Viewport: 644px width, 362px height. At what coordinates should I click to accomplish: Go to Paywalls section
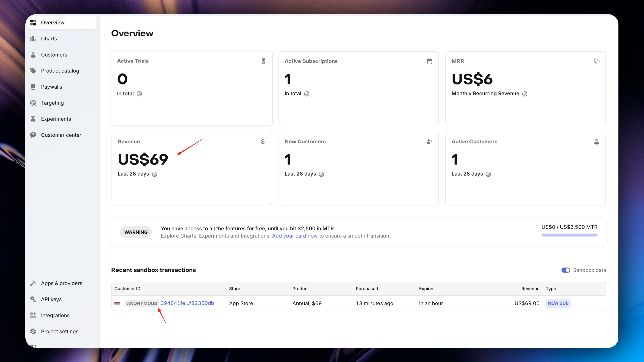click(x=51, y=87)
